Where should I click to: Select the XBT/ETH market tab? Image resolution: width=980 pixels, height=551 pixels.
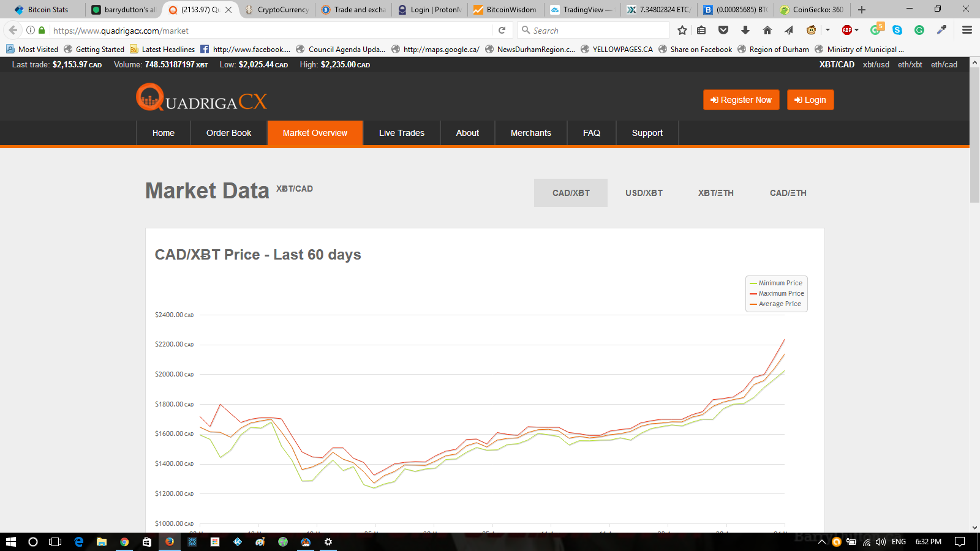pyautogui.click(x=716, y=193)
